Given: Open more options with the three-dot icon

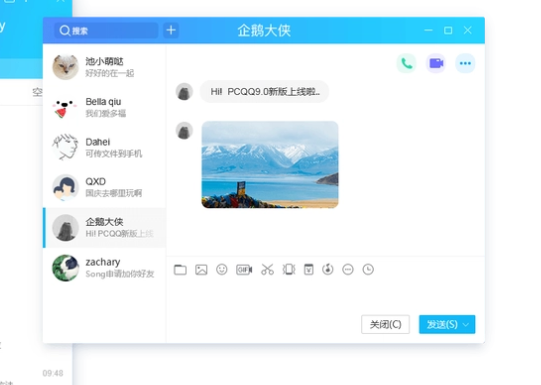Looking at the screenshot, I should point(465,63).
